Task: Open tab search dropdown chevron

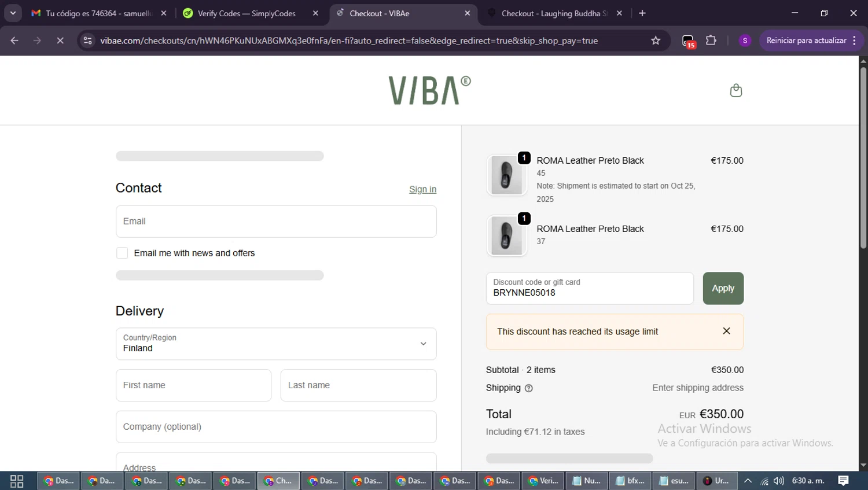Action: point(13,13)
